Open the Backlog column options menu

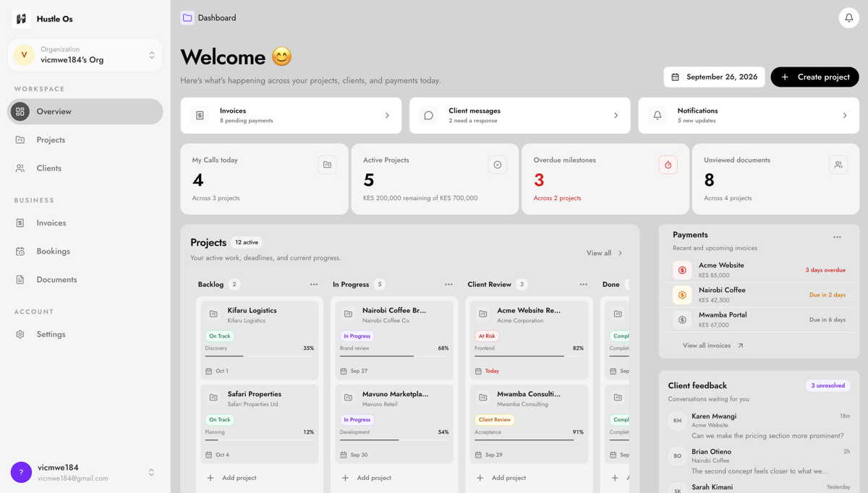click(314, 285)
